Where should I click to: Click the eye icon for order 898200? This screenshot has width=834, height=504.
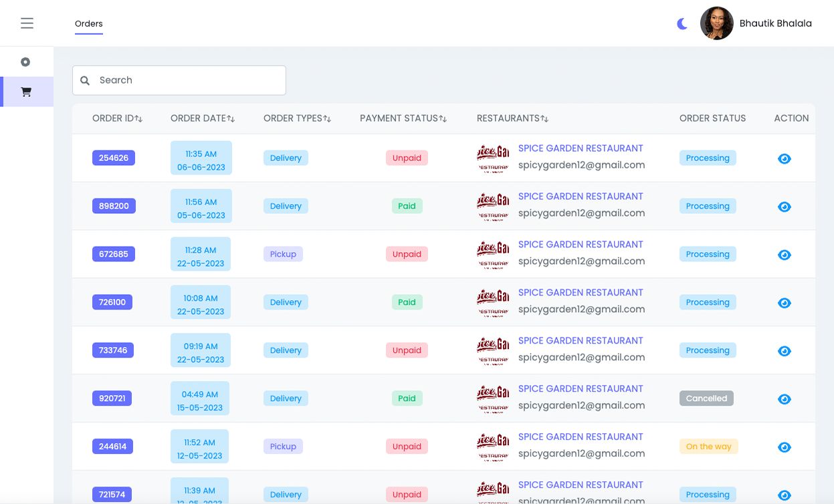click(785, 207)
